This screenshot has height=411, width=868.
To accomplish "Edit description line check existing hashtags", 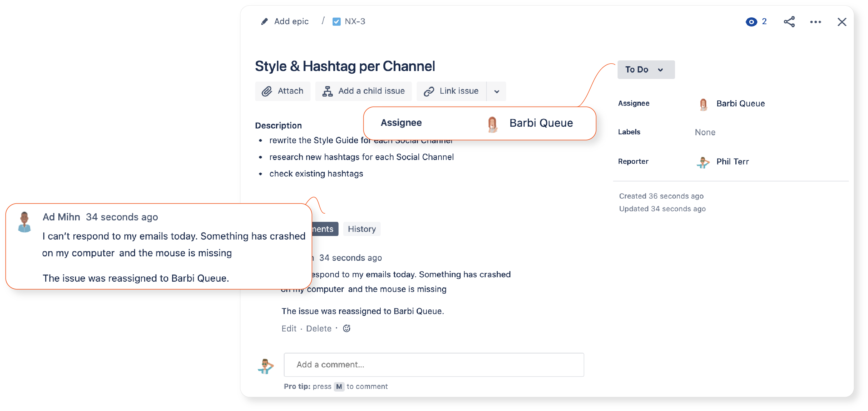I will tap(316, 174).
